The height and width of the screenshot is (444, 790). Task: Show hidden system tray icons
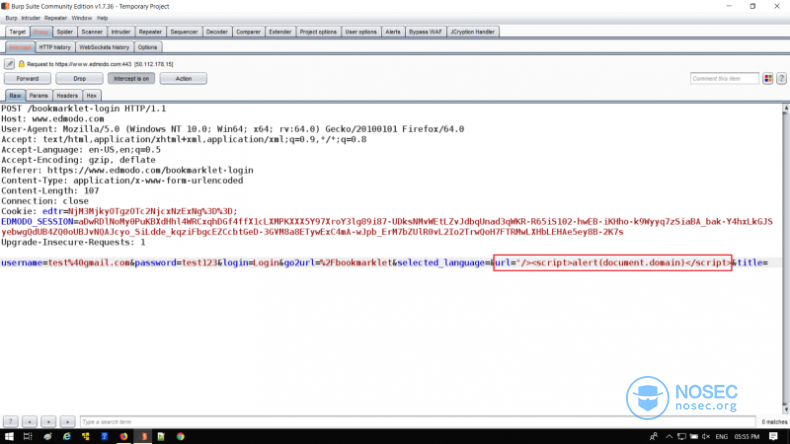669,436
